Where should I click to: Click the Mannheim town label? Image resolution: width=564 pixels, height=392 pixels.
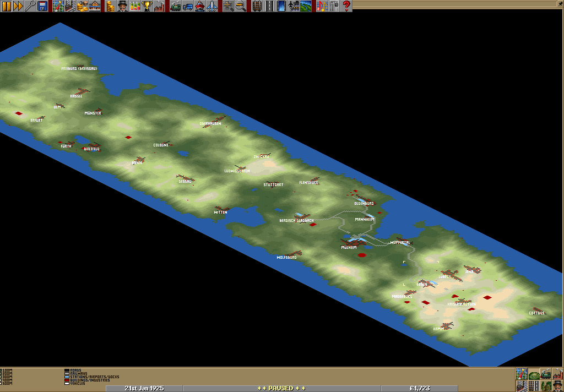pos(365,219)
